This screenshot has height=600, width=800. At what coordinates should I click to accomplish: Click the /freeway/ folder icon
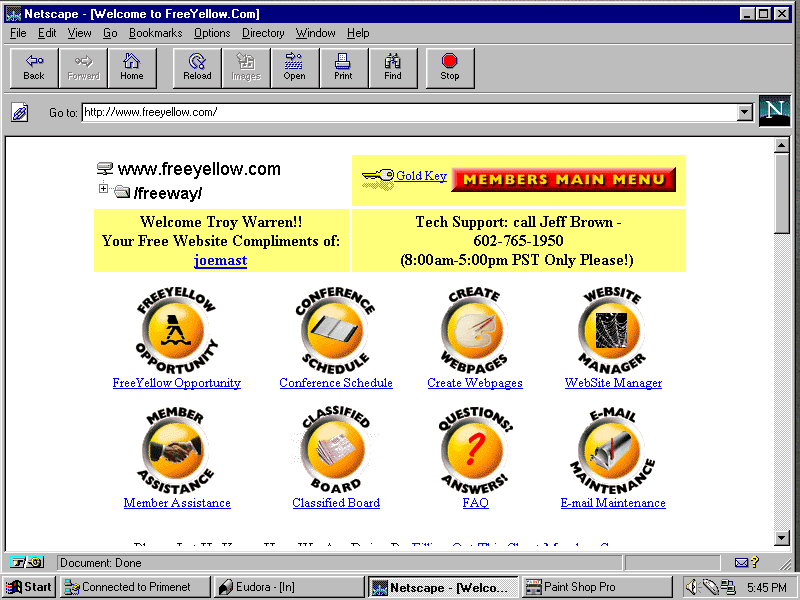[122, 192]
